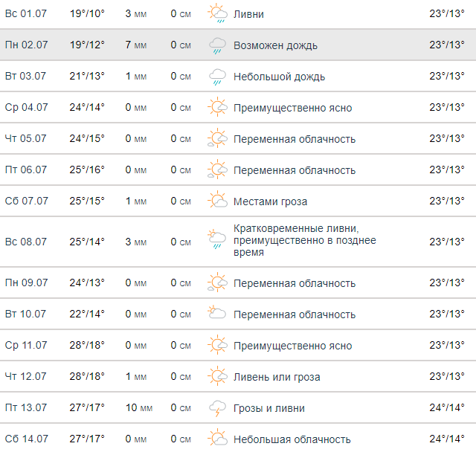Click the light rain icon for Tuesday 03.07
Viewport: 476px width, 452px height.
[217, 77]
